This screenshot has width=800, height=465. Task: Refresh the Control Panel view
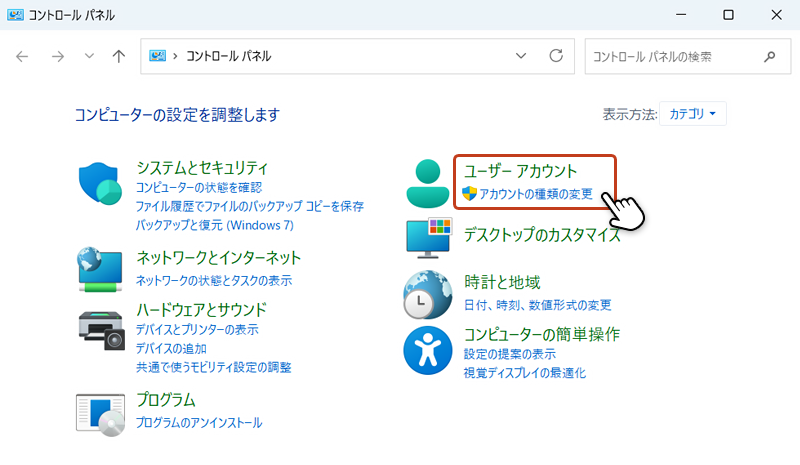tap(556, 56)
